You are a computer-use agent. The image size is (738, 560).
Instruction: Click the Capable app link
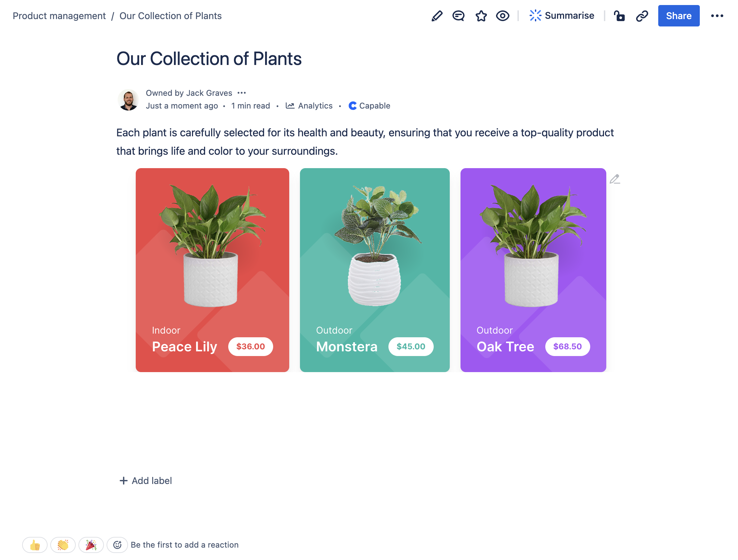click(369, 106)
